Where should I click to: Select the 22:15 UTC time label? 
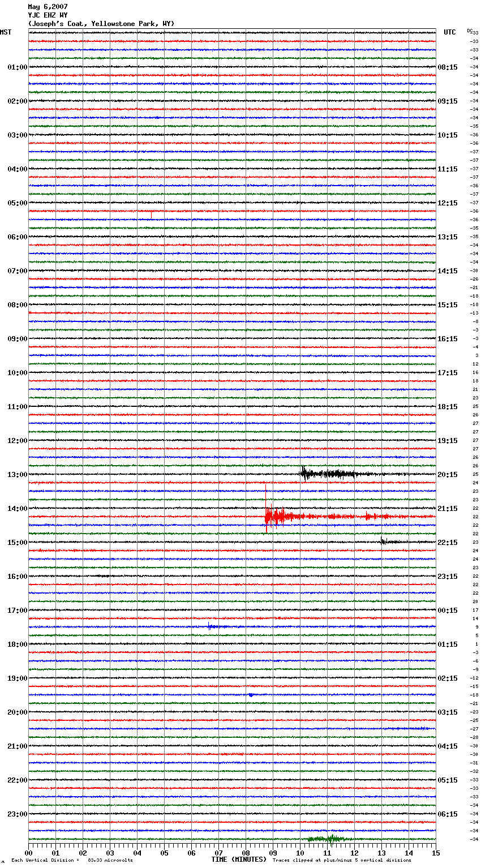pos(448,543)
